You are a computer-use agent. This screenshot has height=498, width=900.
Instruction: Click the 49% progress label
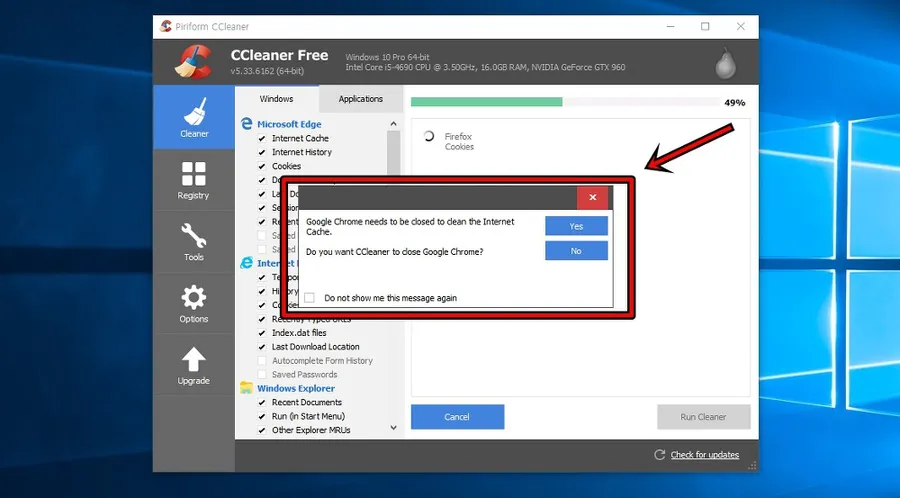click(x=735, y=103)
